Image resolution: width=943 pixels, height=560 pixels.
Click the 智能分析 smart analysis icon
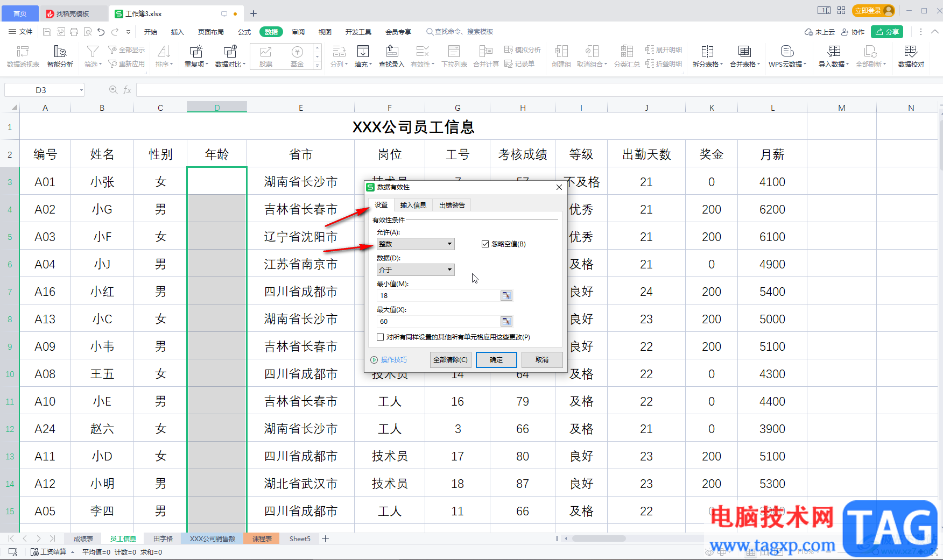pos(60,56)
